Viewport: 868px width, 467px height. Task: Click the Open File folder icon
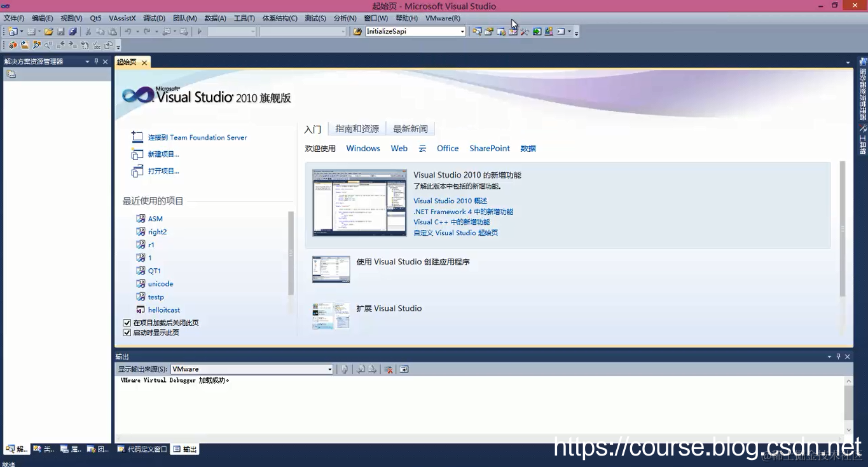[48, 32]
